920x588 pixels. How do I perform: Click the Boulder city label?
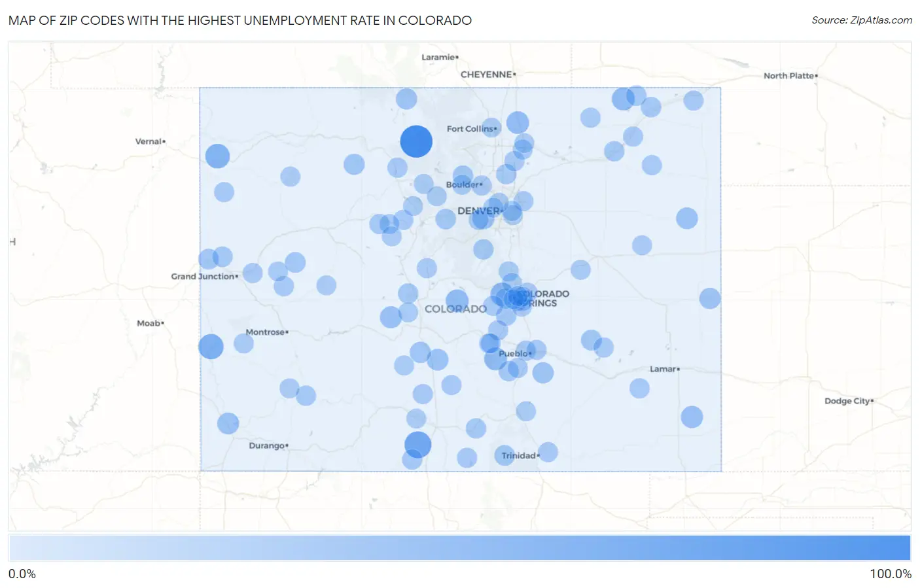pyautogui.click(x=464, y=184)
